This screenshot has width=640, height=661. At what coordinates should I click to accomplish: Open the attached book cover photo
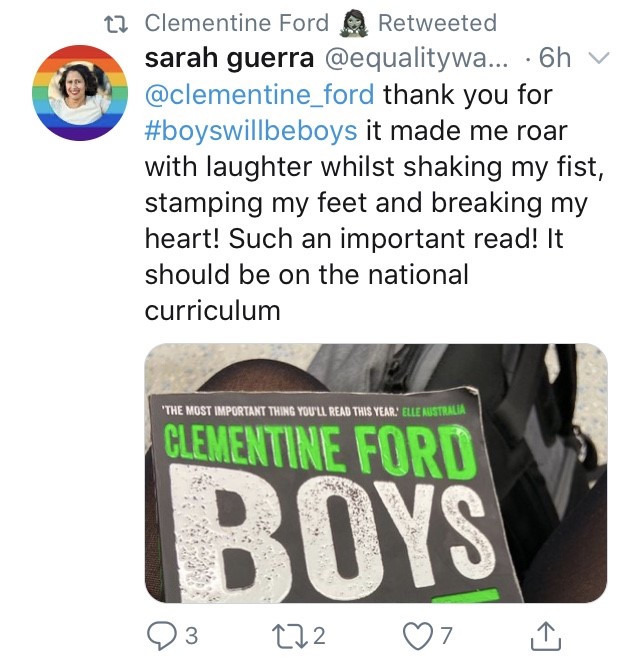375,473
